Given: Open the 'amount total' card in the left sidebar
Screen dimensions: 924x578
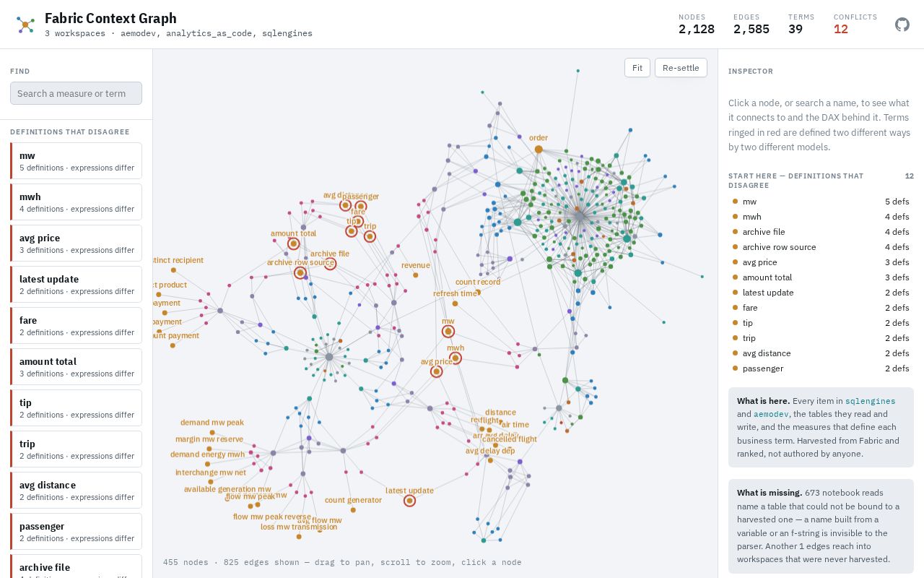Looking at the screenshot, I should point(76,367).
